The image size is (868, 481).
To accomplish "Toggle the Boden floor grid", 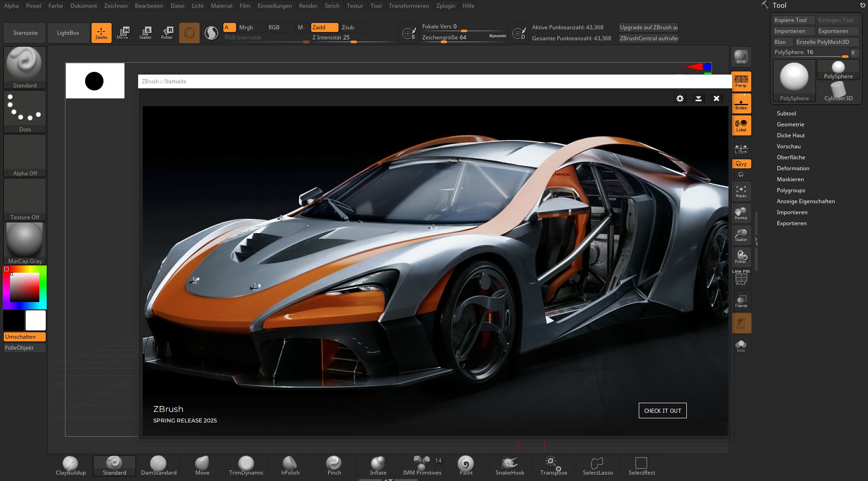I will tap(741, 103).
